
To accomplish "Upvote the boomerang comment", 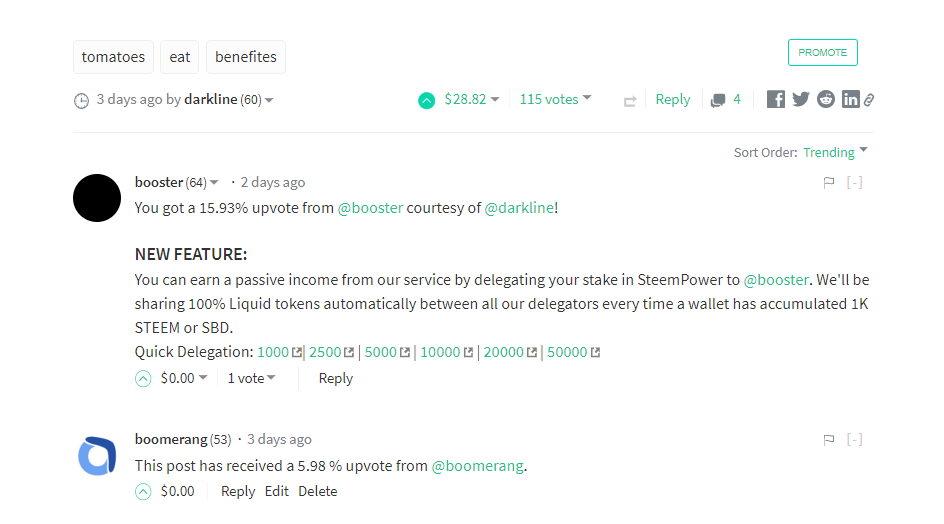I will [x=143, y=491].
